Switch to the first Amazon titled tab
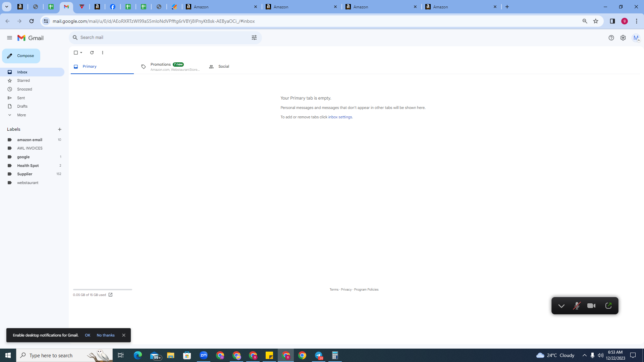Screen dimensions: 644x362 [x=222, y=7]
